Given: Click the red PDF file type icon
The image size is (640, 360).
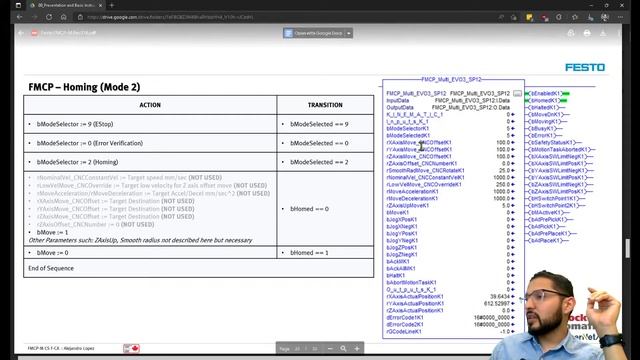Looking at the screenshot, I should 34,33.
